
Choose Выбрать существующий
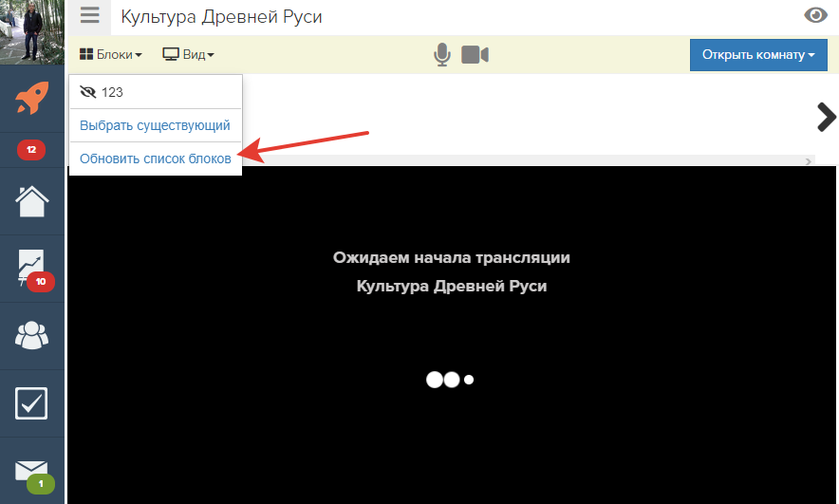(x=155, y=125)
